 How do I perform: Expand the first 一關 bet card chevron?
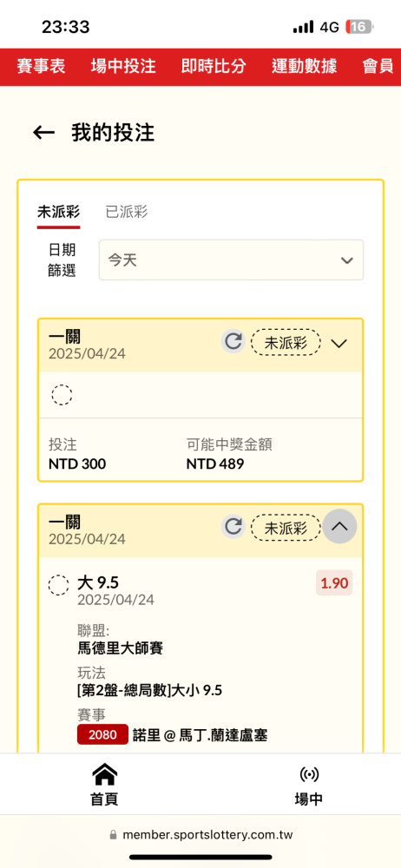click(339, 343)
